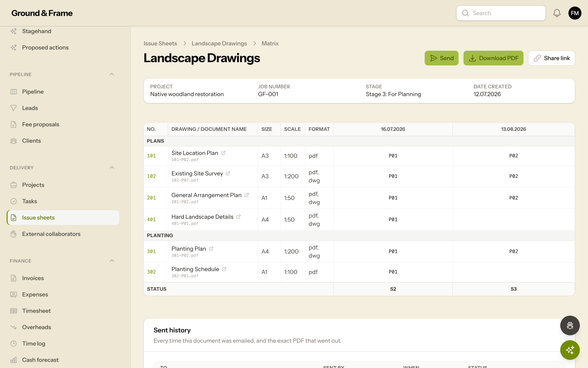Click the Time log clock icon
This screenshot has width=588, height=368.
pos(14,343)
